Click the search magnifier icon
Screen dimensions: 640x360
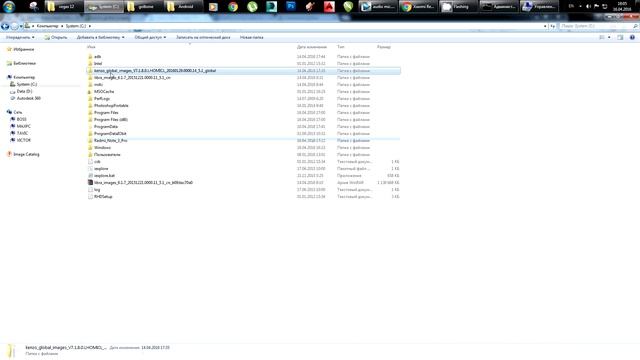click(x=636, y=26)
